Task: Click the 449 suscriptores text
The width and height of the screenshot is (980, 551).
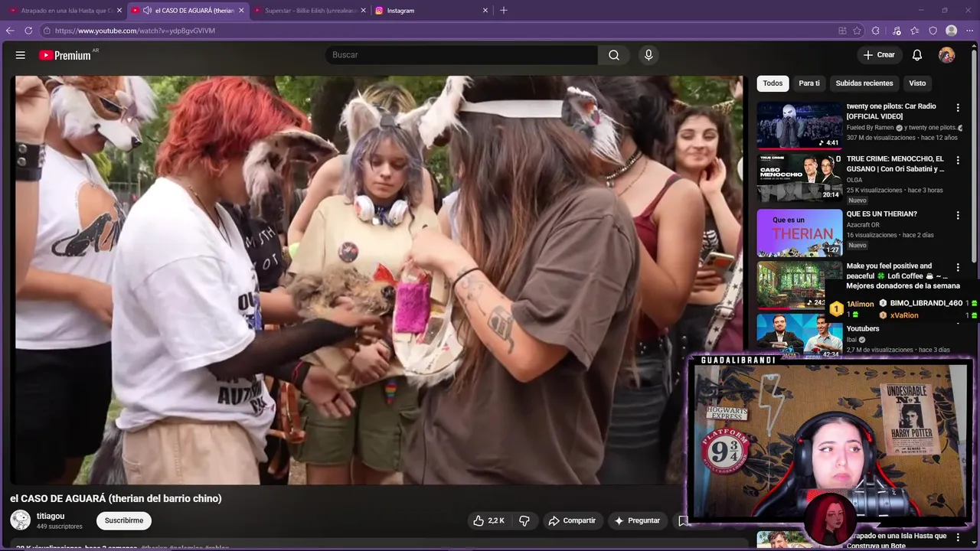Action: coord(60,527)
